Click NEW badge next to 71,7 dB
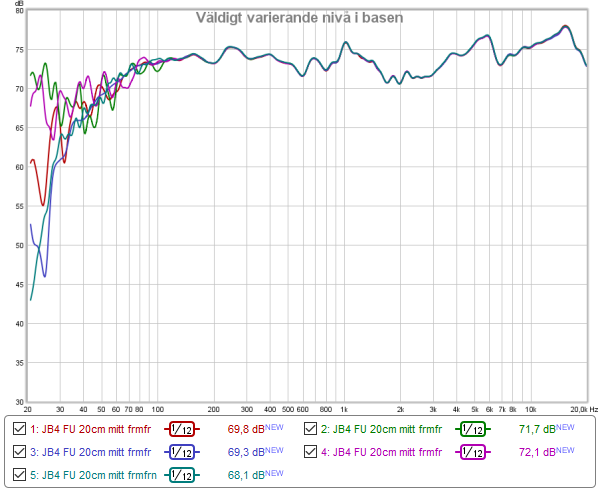Screen dimensions: 600x489 [x=565, y=427]
